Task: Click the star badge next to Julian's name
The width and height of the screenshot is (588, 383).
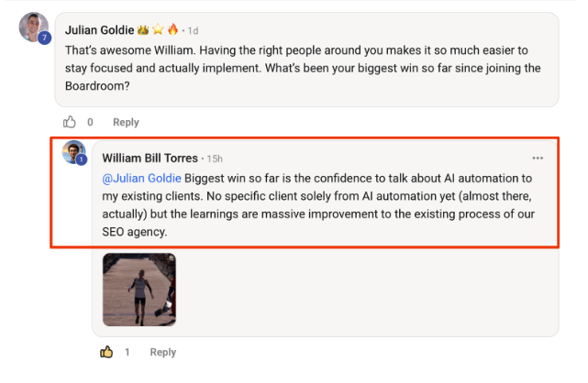Action: [156, 29]
